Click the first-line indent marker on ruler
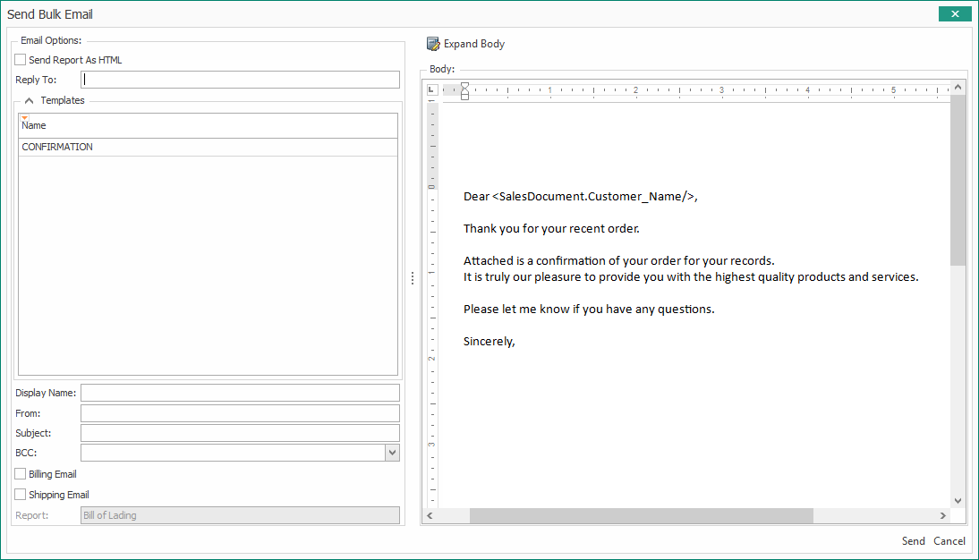 point(464,85)
